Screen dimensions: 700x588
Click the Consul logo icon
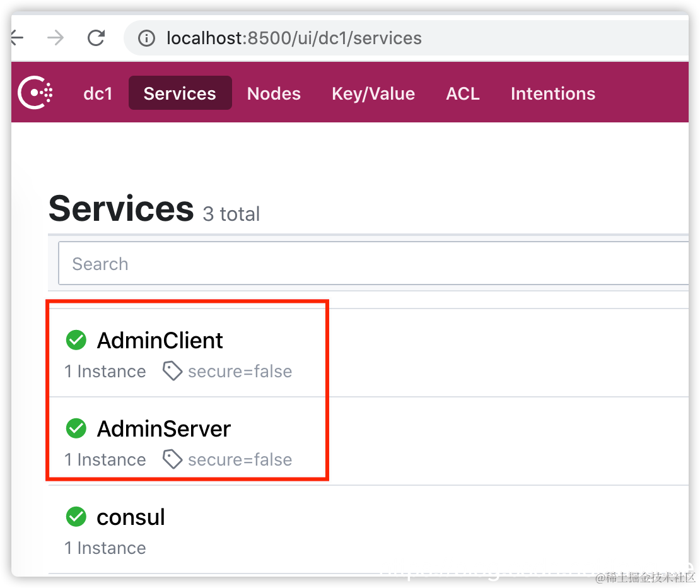[35, 93]
